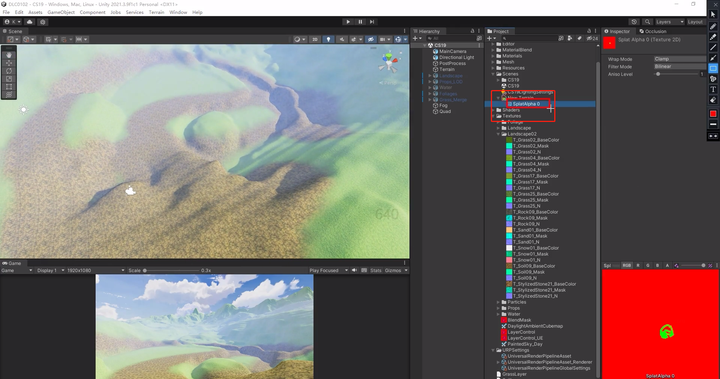Open the Play Focused dropdown

click(x=329, y=270)
